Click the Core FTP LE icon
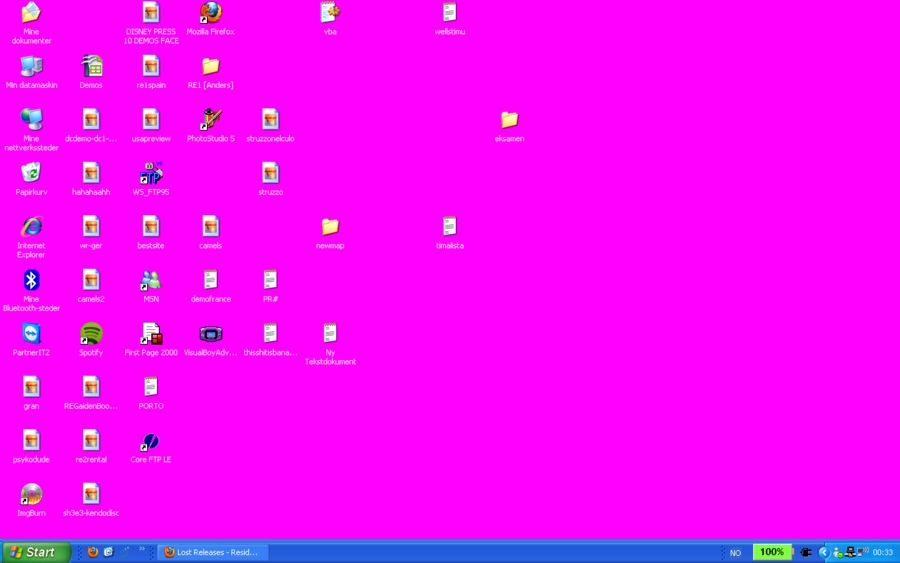Viewport: 900px width, 563px height. click(150, 441)
